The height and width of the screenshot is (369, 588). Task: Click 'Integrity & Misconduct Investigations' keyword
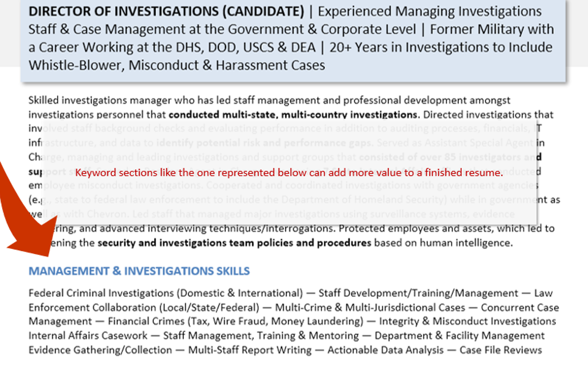click(467, 322)
